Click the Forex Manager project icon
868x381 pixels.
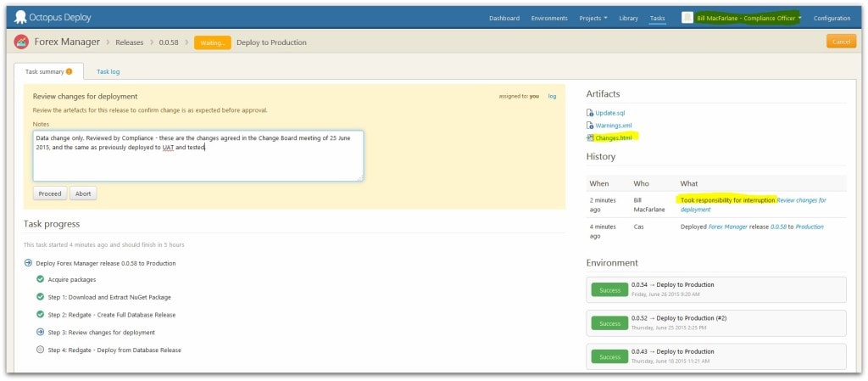(x=21, y=42)
